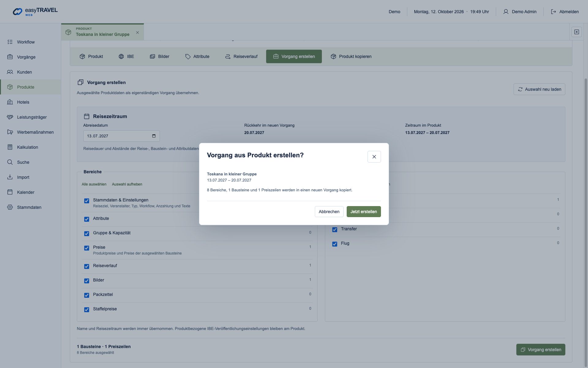
Task: Switch to the Produkt tab
Action: [x=91, y=56]
